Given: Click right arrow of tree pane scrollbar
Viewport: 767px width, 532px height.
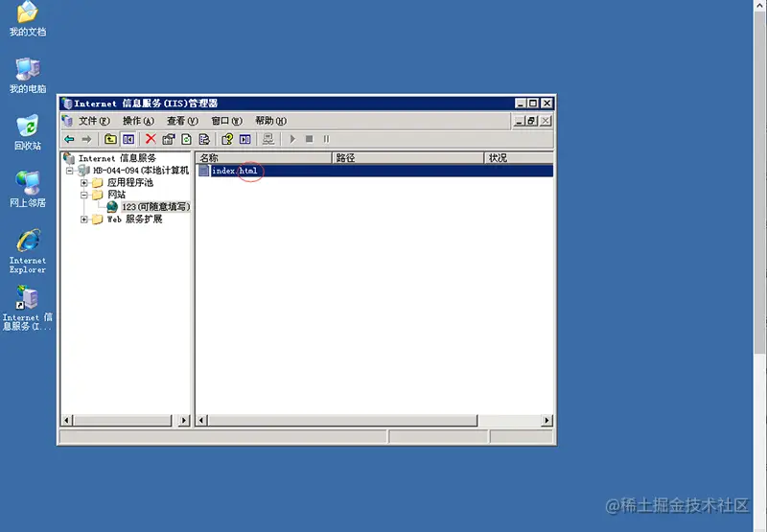Looking at the screenshot, I should click(184, 420).
